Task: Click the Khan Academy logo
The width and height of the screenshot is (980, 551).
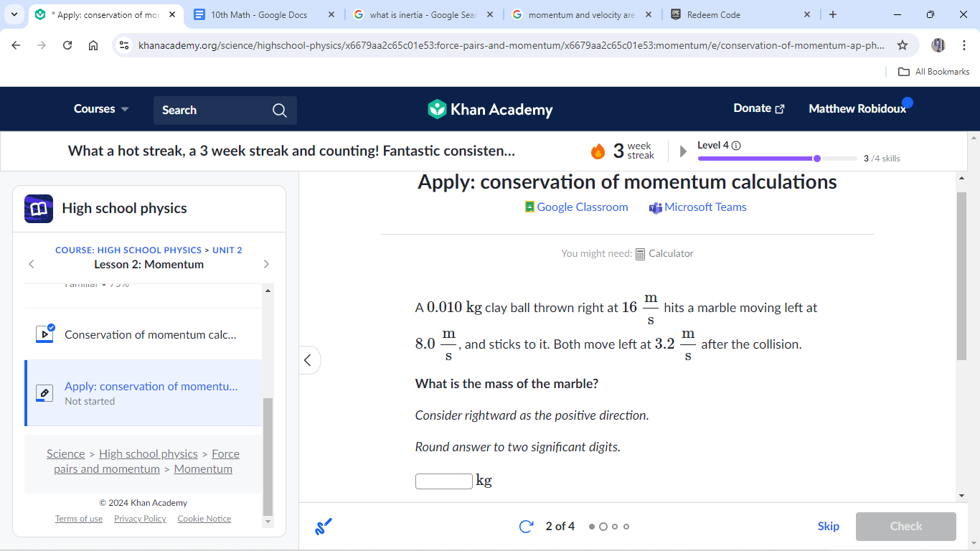Action: coord(490,109)
